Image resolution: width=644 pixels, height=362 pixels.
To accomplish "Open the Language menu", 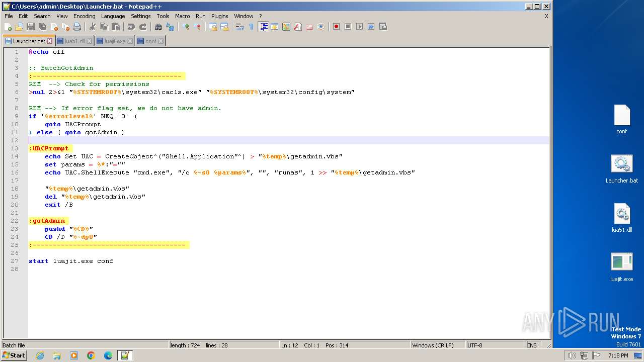I will [x=113, y=16].
